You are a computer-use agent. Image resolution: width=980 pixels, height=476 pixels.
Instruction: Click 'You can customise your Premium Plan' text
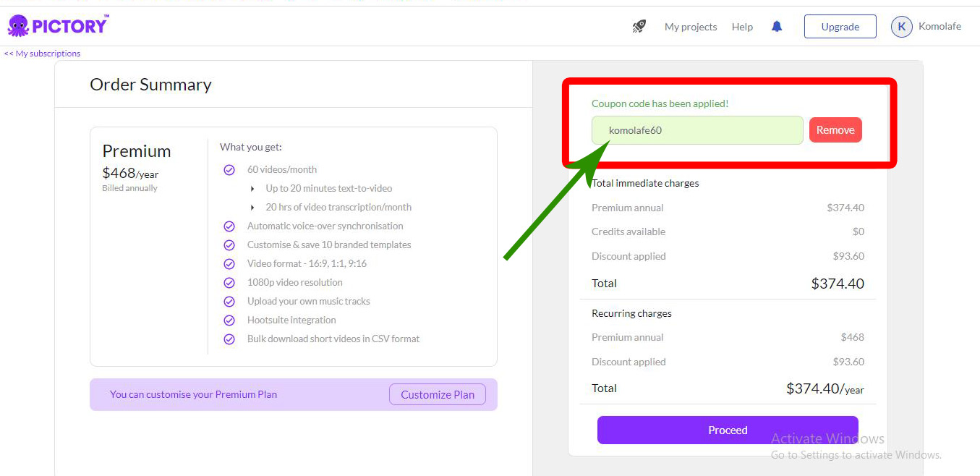(193, 394)
